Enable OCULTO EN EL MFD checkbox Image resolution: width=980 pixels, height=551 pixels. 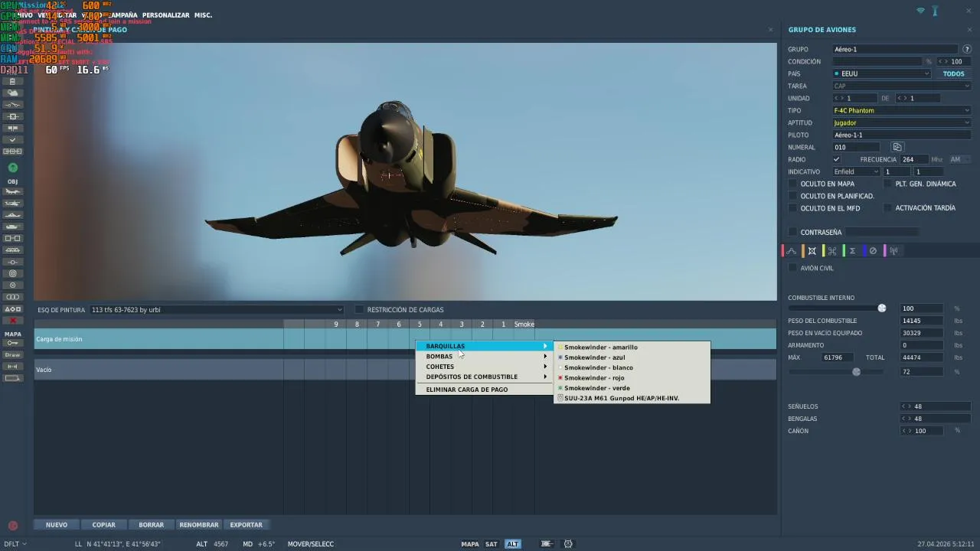793,208
